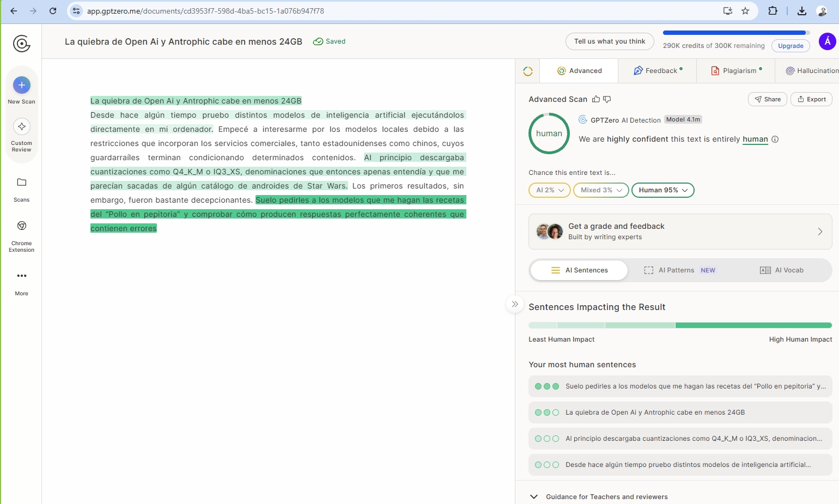839x504 pixels.
Task: Click the Export button
Action: coord(811,99)
